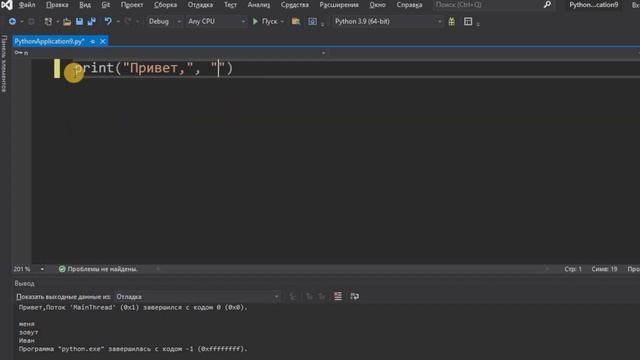
Task: Open the Сборка menu
Action: point(165,5)
